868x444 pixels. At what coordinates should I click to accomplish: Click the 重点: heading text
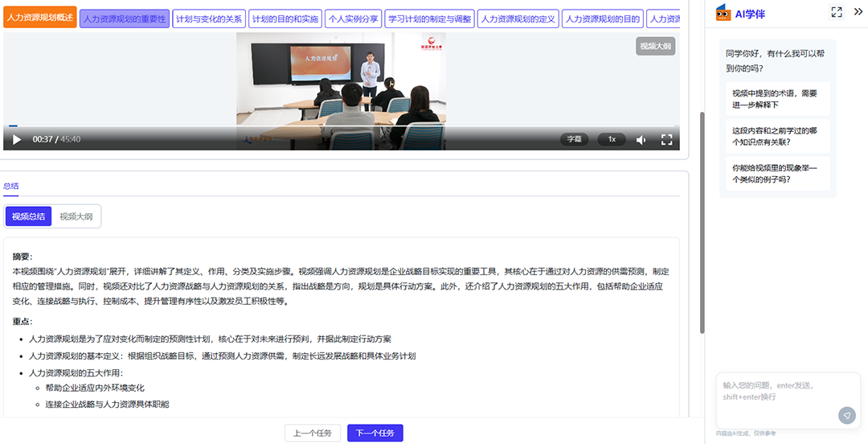click(x=23, y=322)
